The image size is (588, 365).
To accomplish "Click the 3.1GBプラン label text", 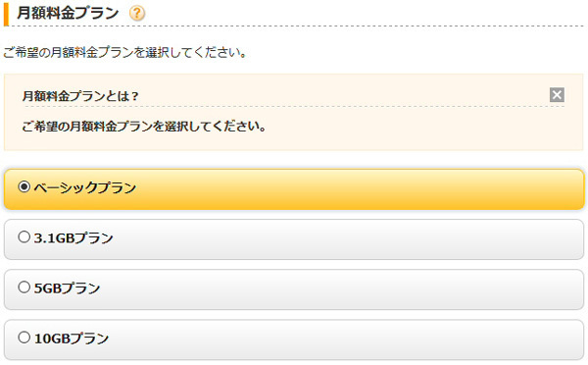I will [x=73, y=238].
